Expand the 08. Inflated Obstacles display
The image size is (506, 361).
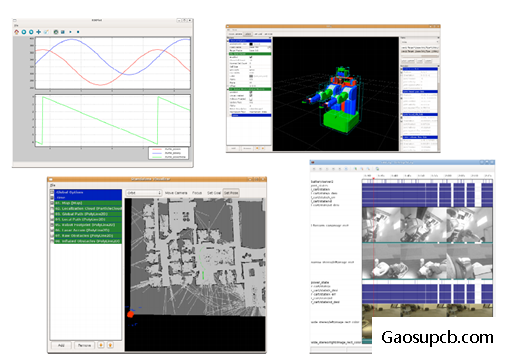52,241
